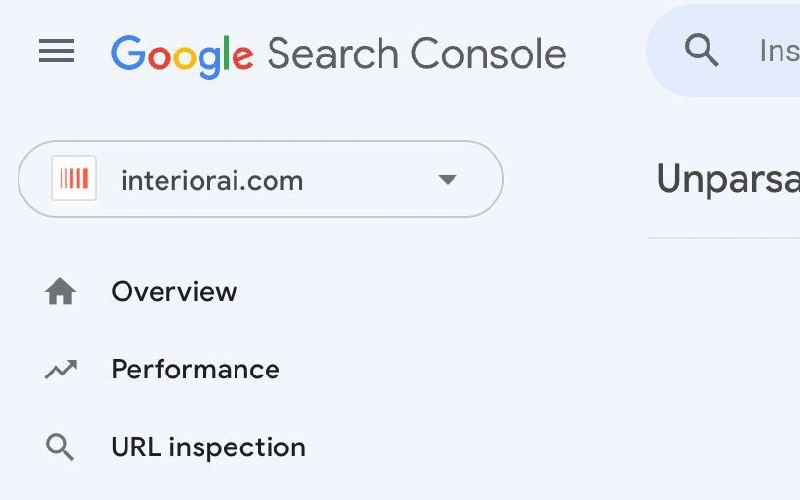Image resolution: width=800 pixels, height=500 pixels.
Task: Click the "Ins" placeholder text in search bar
Action: click(778, 51)
